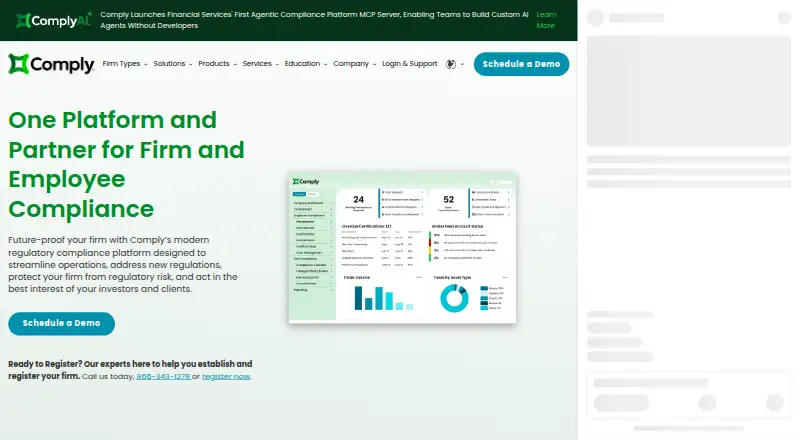
Task: Click Schedule a Demo in the navigation bar
Action: 521,64
